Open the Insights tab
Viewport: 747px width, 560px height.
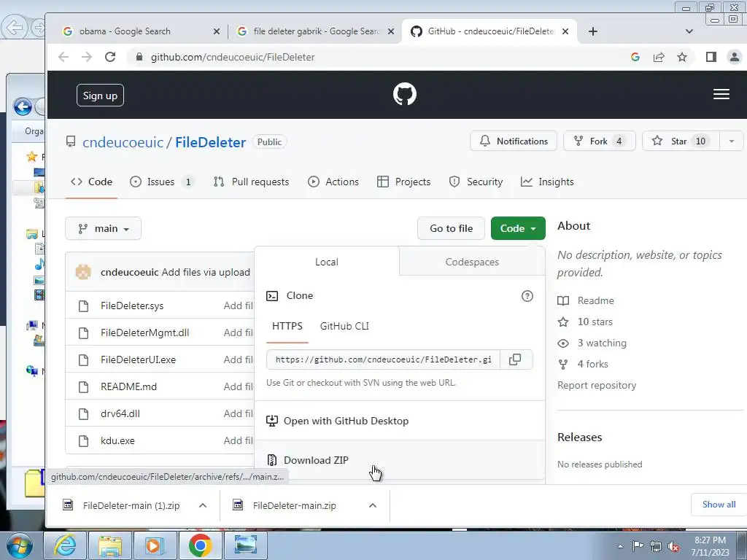547,182
